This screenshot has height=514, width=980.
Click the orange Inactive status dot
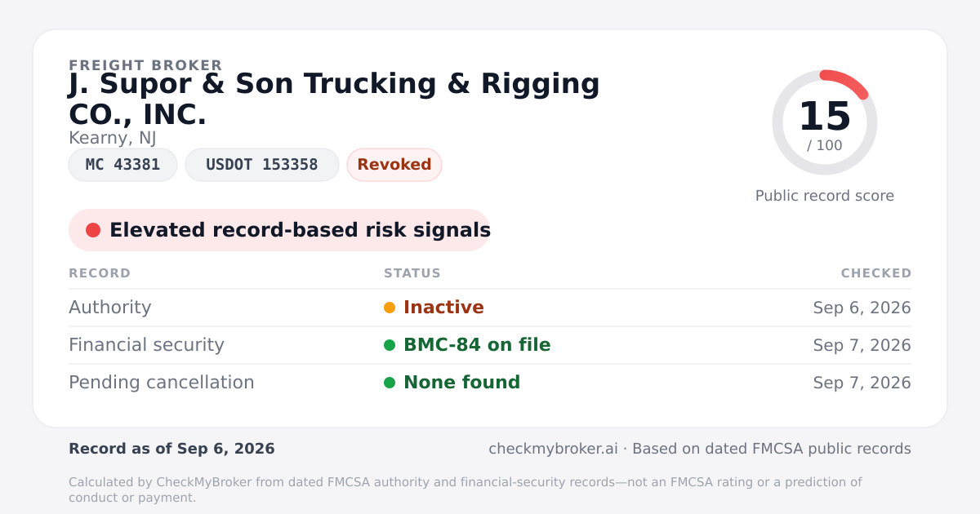(x=390, y=308)
